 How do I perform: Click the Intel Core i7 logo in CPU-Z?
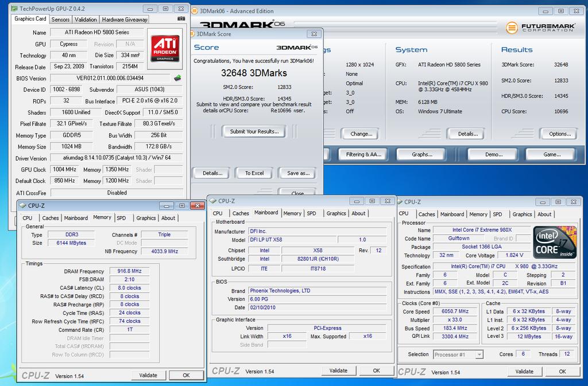555,242
